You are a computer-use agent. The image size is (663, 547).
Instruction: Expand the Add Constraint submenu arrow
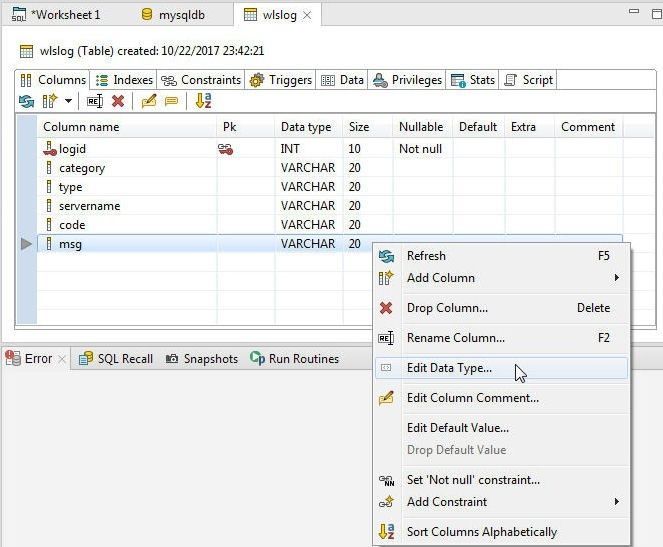(616, 502)
